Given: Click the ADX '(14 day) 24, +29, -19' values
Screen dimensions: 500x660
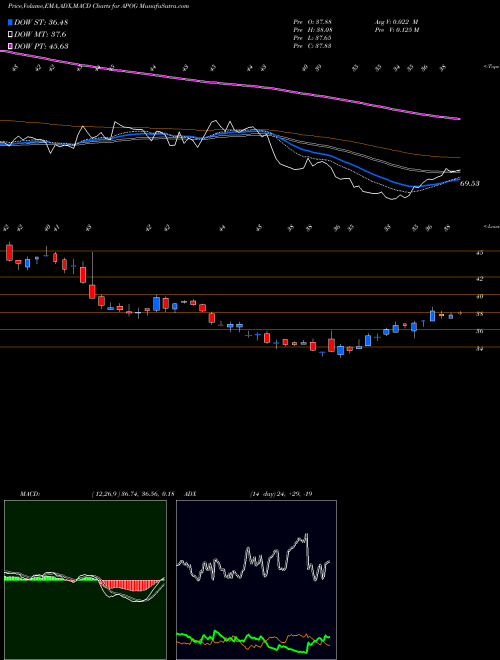Looking at the screenshot, I should (281, 494).
